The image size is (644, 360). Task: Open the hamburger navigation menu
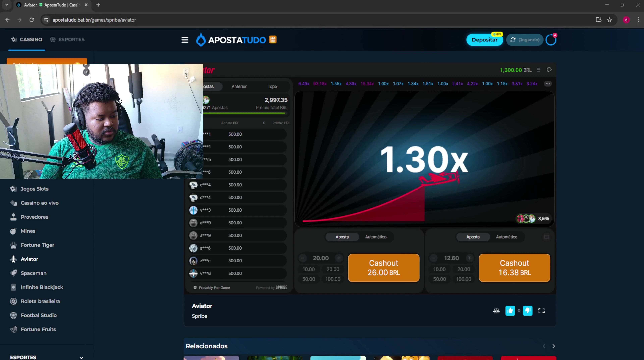click(185, 40)
